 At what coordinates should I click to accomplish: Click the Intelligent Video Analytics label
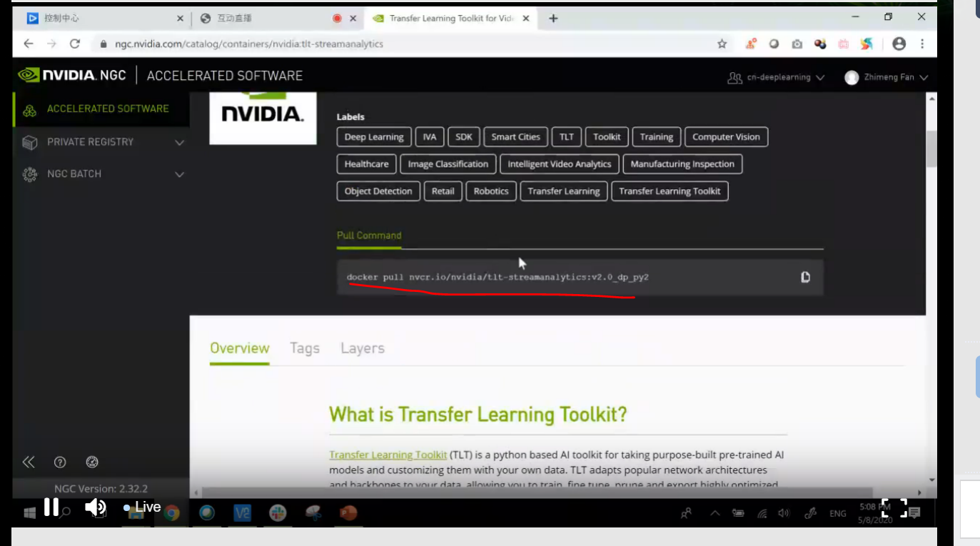click(560, 164)
